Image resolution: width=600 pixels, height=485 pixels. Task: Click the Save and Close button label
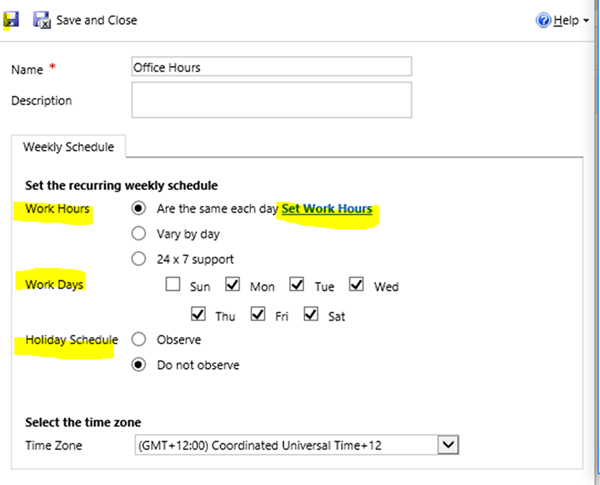point(97,20)
